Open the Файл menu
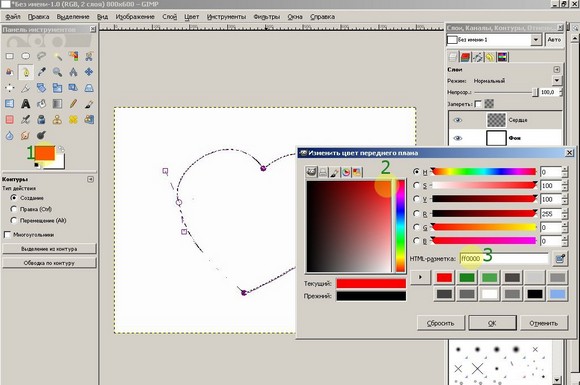The image size is (580, 385). click(13, 17)
